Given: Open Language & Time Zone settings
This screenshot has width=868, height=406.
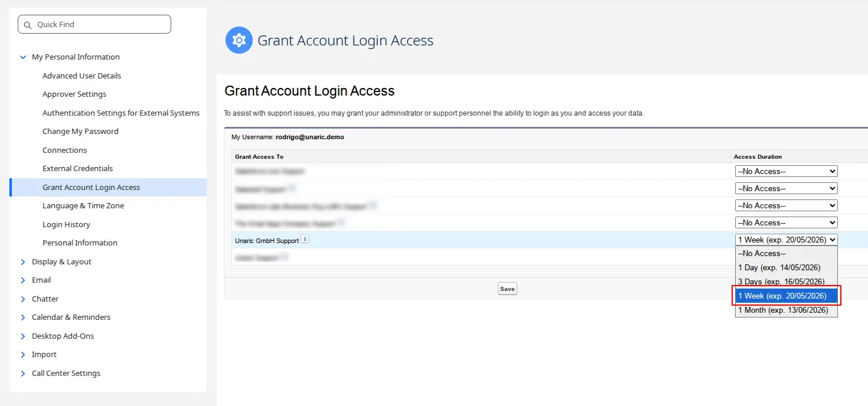Looking at the screenshot, I should [83, 206].
